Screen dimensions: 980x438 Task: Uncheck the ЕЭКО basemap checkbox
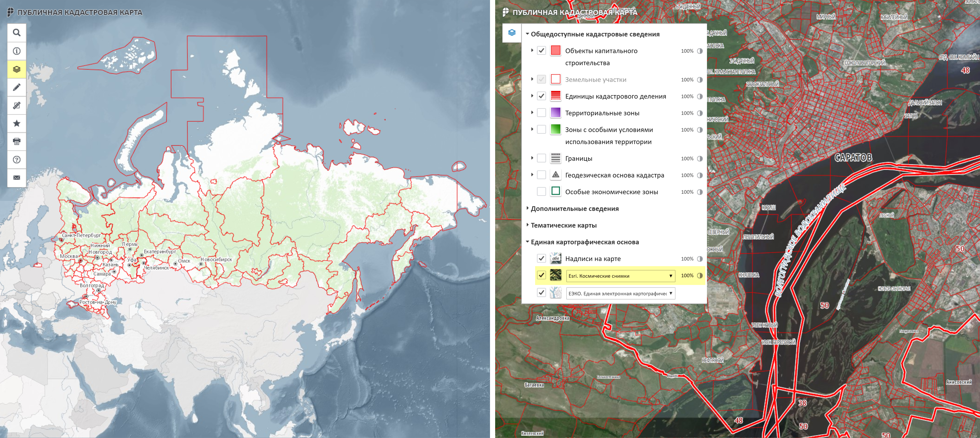pyautogui.click(x=541, y=293)
